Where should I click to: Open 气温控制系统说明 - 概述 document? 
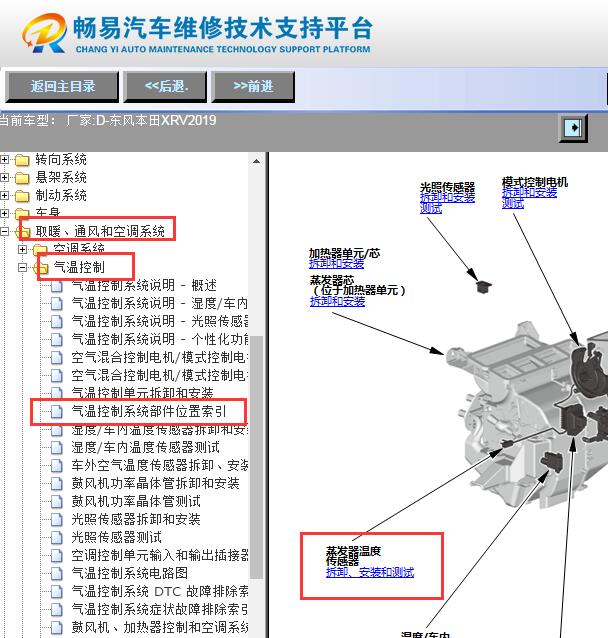[x=144, y=285]
